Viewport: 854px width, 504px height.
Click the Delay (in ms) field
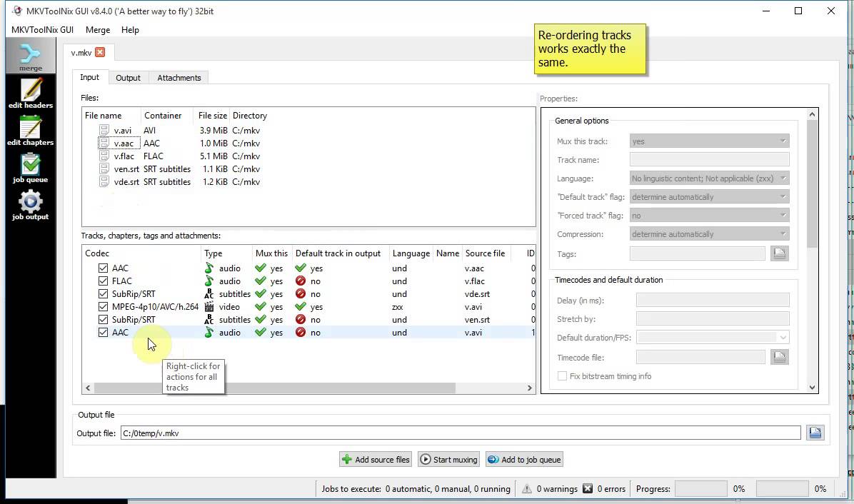[713, 301]
